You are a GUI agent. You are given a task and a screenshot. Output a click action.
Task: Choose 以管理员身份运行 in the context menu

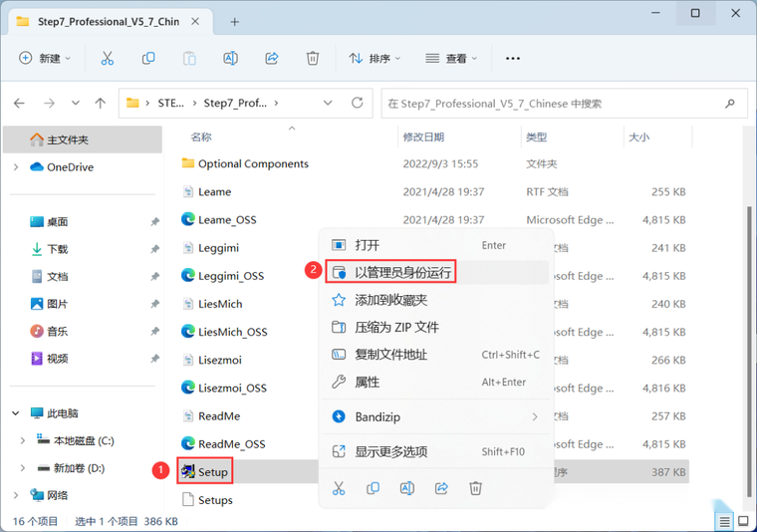click(x=435, y=272)
